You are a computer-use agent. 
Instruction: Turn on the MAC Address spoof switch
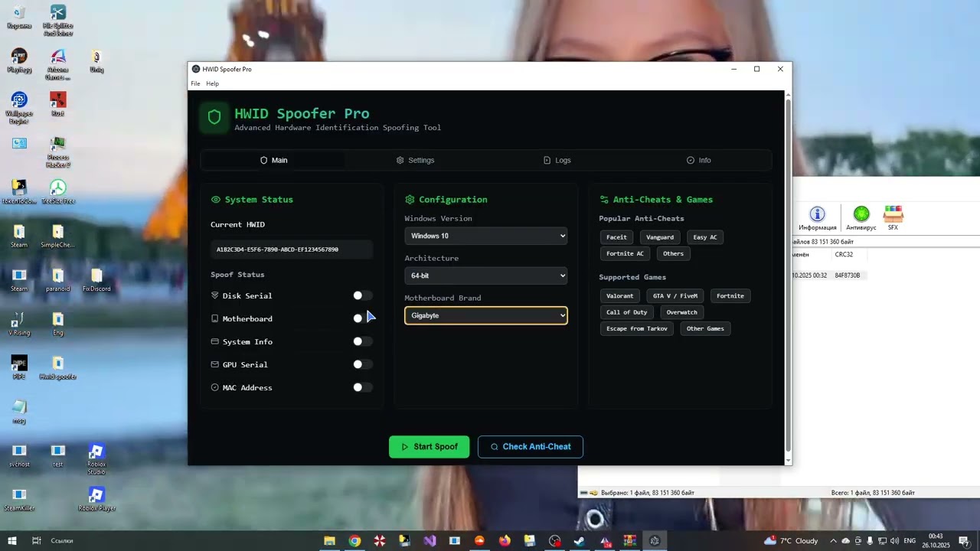coord(362,387)
